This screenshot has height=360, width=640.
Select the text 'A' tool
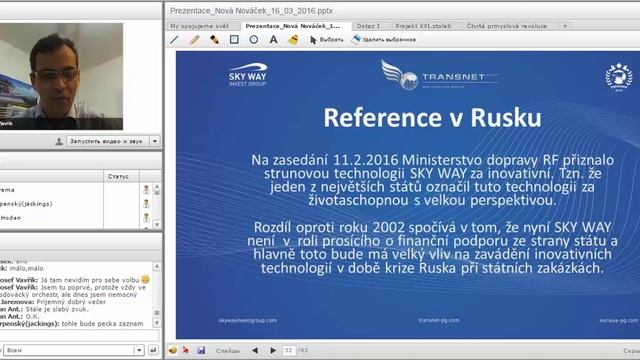[273, 40]
